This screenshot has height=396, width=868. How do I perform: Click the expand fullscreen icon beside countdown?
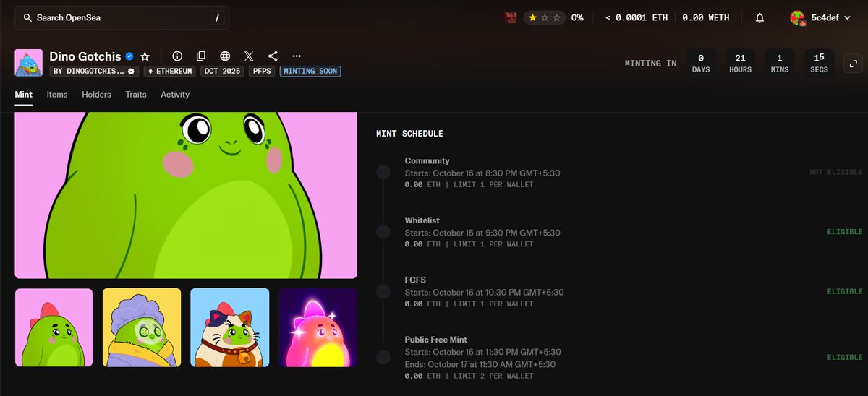pos(855,64)
